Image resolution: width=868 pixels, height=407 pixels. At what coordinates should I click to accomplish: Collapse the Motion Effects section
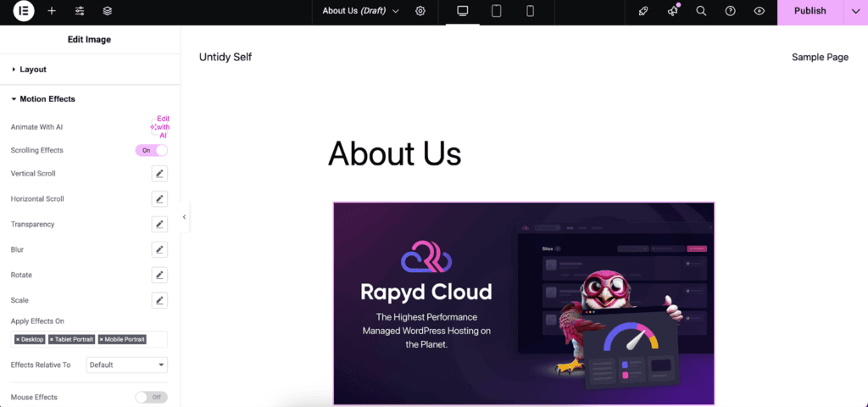tap(90, 99)
